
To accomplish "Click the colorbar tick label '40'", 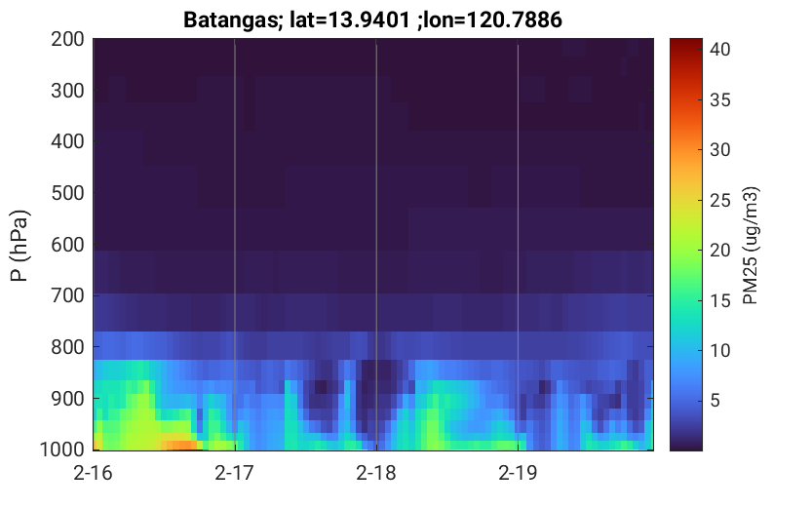I will point(719,50).
